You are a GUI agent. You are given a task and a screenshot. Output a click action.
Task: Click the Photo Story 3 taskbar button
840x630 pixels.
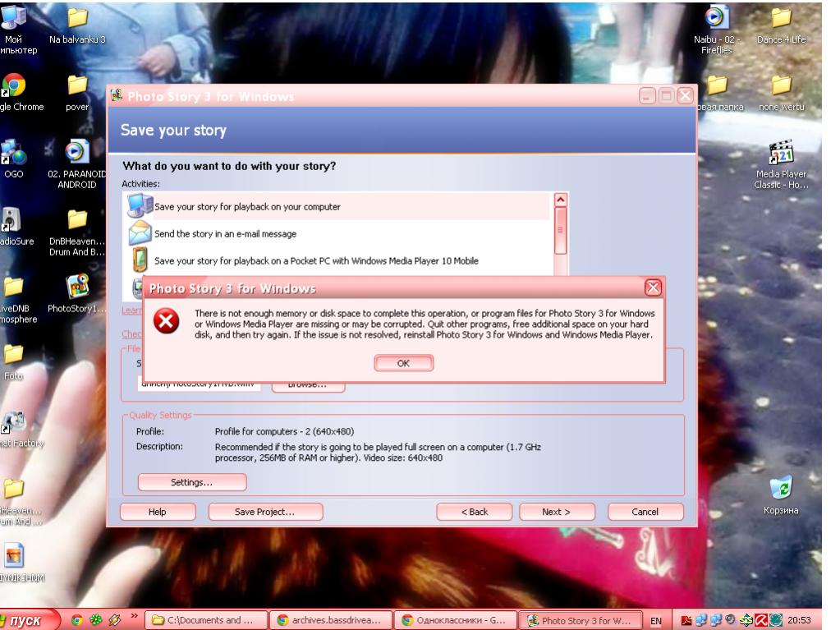pyautogui.click(x=581, y=620)
